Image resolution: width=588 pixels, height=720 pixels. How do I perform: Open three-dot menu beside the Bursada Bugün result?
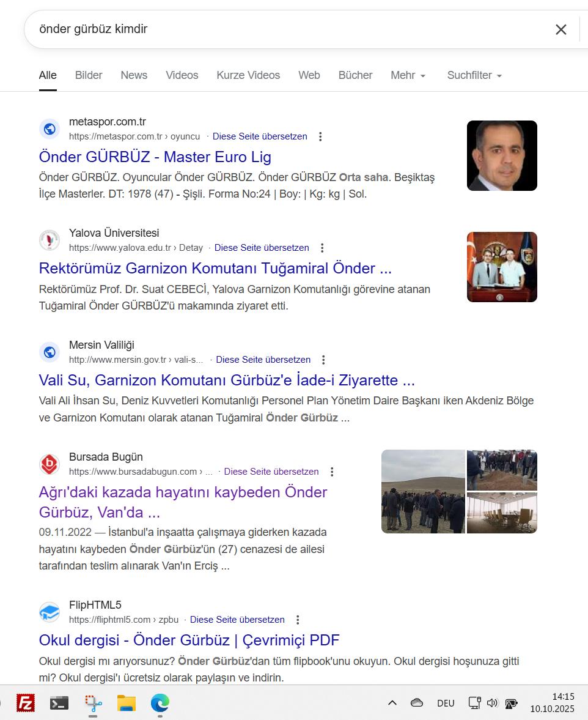(332, 472)
